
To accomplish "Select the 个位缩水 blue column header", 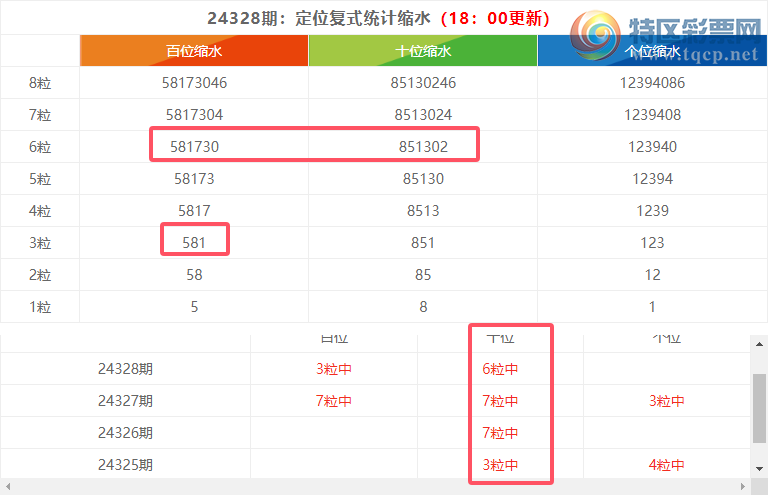I will [x=652, y=51].
